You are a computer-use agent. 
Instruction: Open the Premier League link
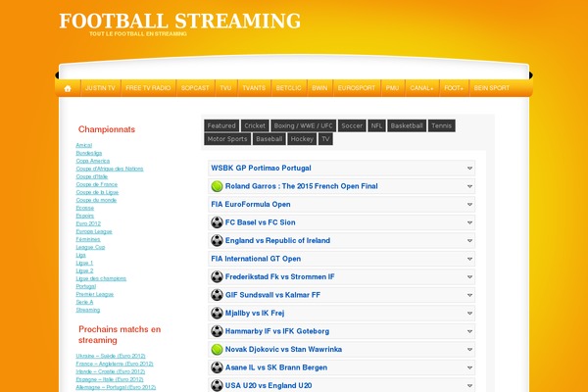tap(94, 294)
